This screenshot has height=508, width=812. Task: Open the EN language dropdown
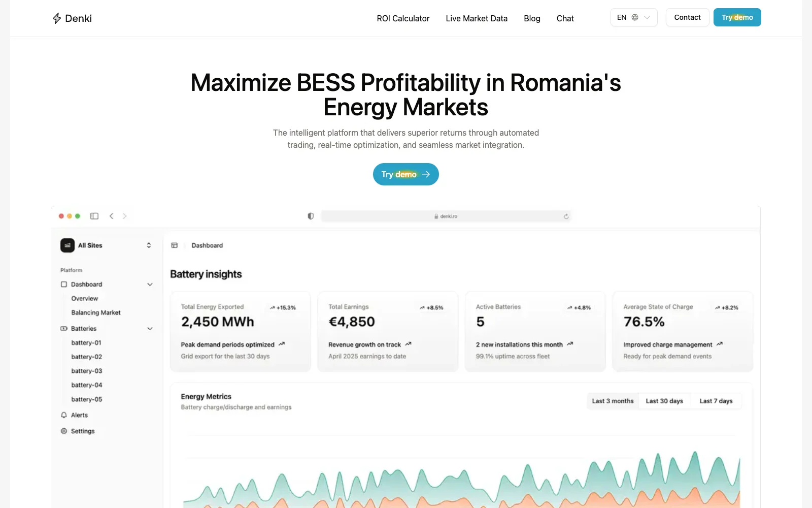tap(634, 17)
